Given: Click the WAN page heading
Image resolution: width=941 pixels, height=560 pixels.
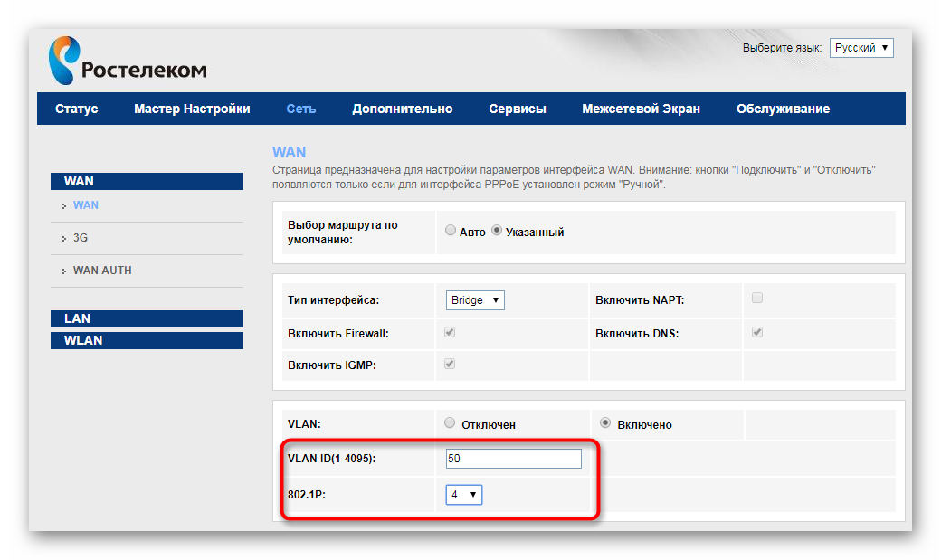Looking at the screenshot, I should 289,153.
